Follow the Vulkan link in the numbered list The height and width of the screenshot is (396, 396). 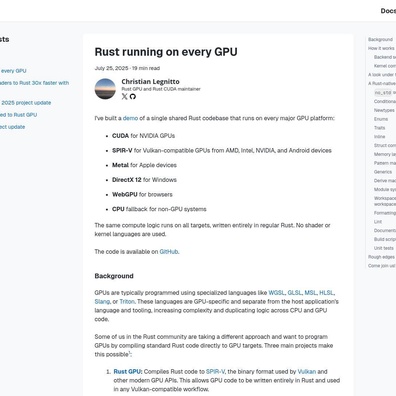click(x=307, y=371)
